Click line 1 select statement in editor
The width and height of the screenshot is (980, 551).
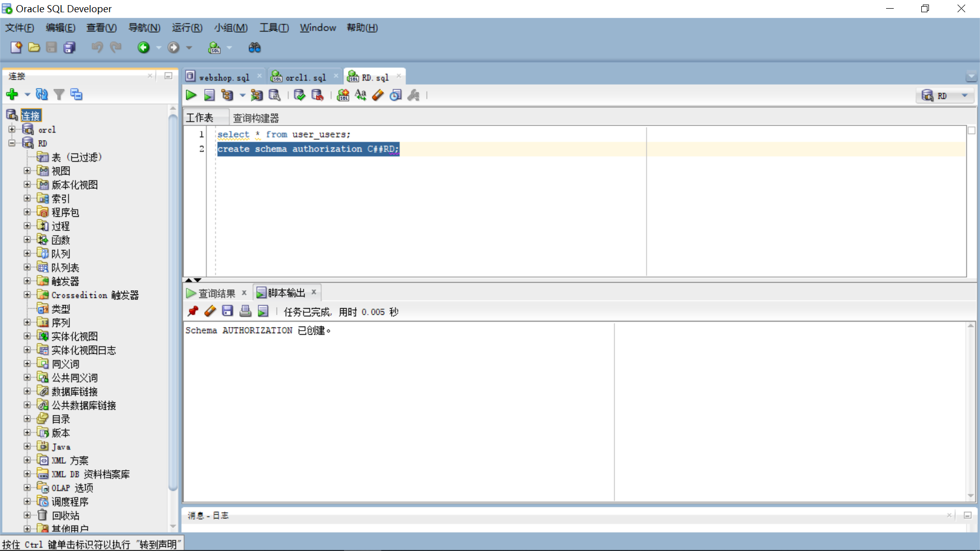[x=284, y=135]
